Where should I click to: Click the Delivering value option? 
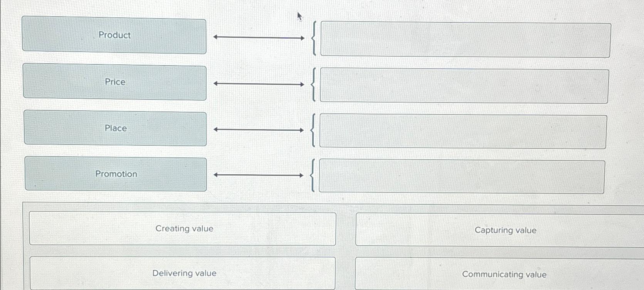pyautogui.click(x=184, y=273)
